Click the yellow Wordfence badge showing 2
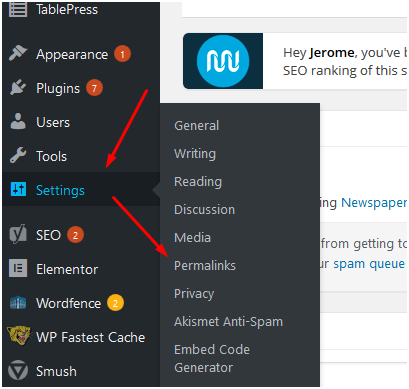 point(115,303)
